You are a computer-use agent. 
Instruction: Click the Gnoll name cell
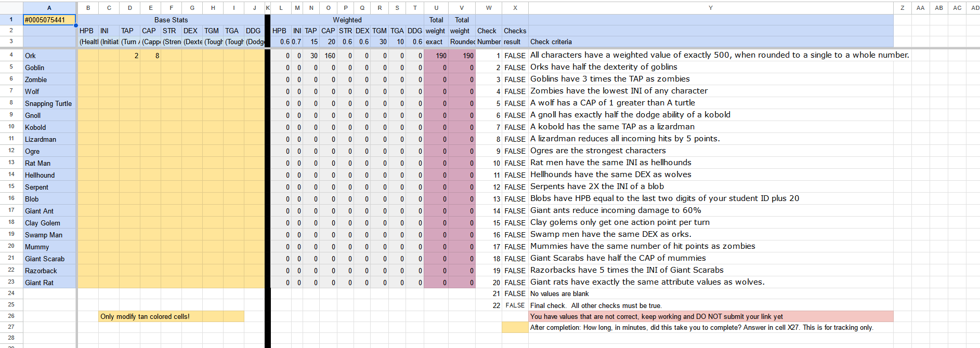click(x=49, y=115)
